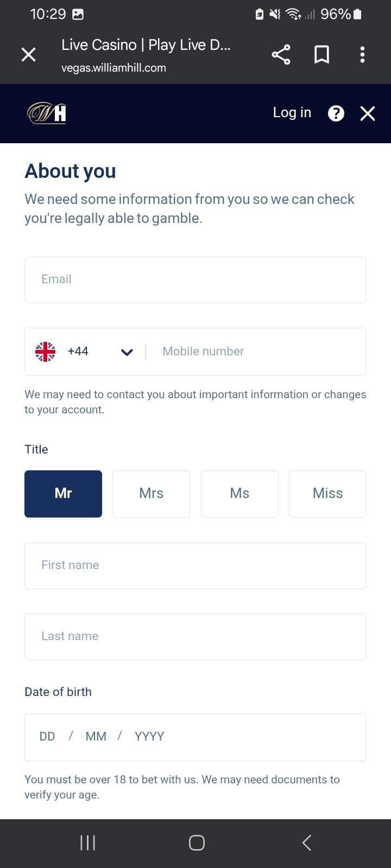
Task: Choose the Miss title option
Action: point(327,494)
